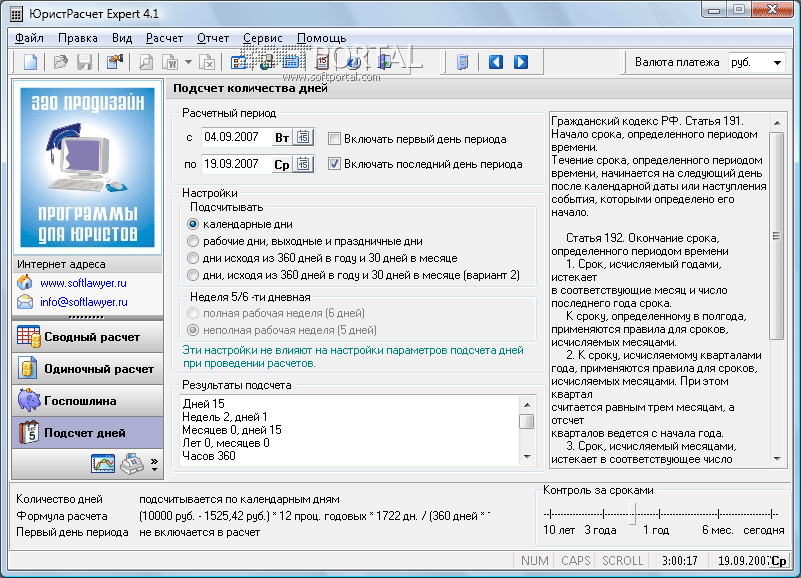The width and height of the screenshot is (801, 578).
Task: Open the Файл menu
Action: 29,38
